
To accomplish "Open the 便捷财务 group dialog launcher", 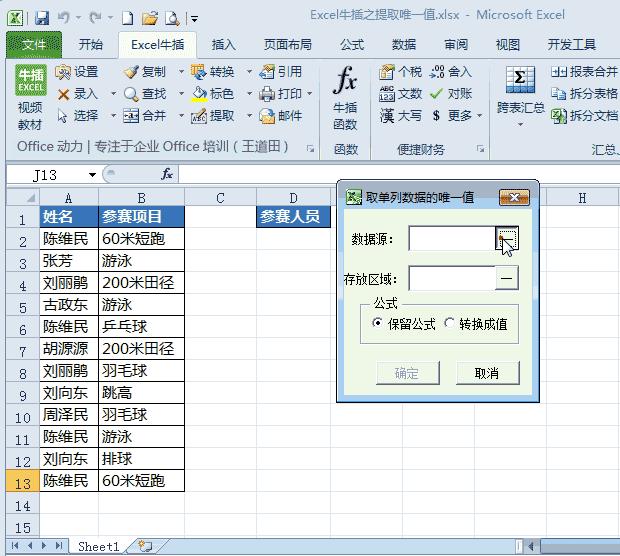I will 480,149.
